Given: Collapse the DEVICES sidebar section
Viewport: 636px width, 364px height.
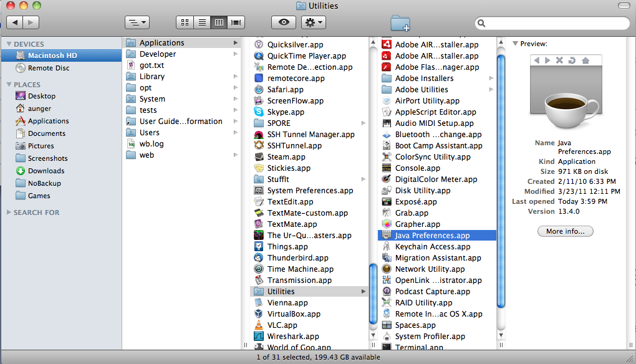Looking at the screenshot, I should [9, 44].
